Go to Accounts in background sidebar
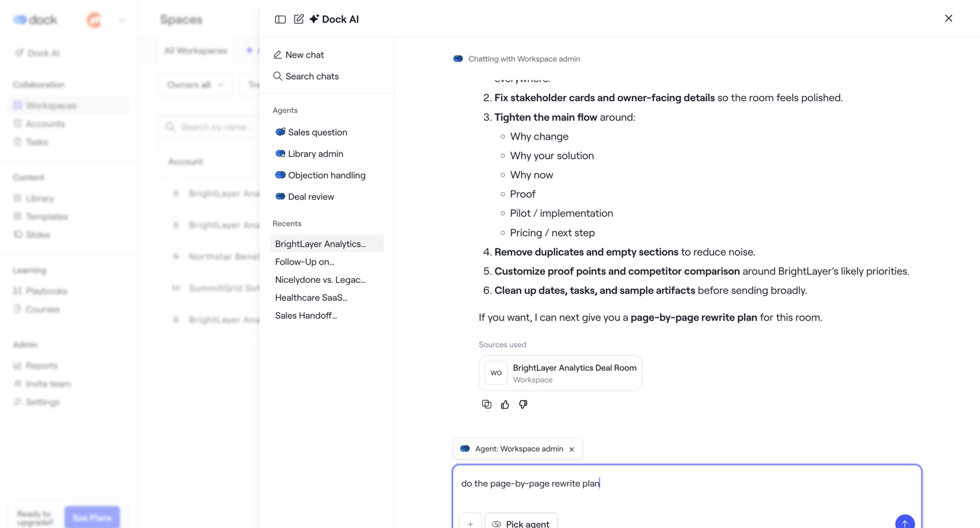 click(40, 124)
